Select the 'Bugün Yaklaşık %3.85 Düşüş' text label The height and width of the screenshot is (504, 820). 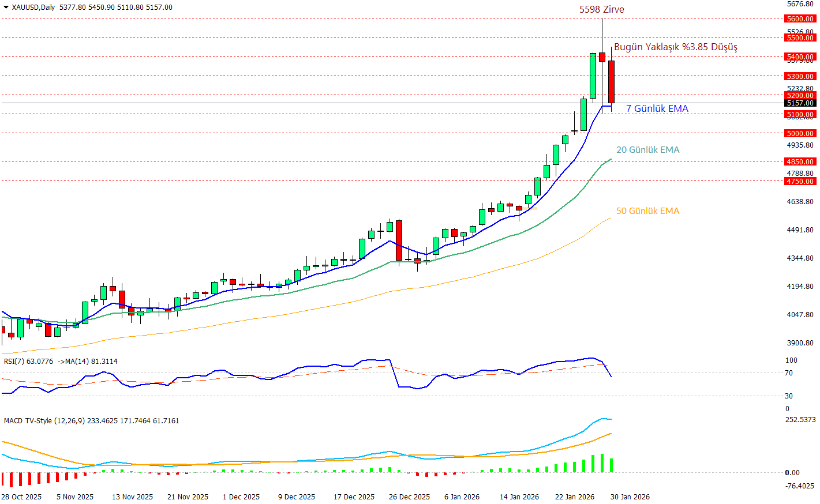coord(675,47)
